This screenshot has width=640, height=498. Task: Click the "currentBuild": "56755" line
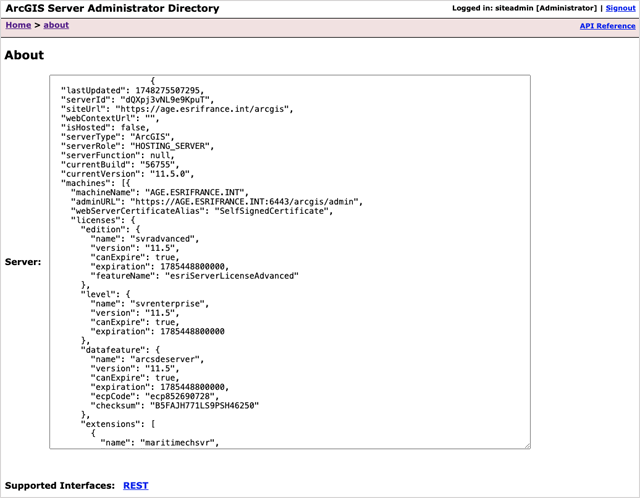tap(120, 165)
